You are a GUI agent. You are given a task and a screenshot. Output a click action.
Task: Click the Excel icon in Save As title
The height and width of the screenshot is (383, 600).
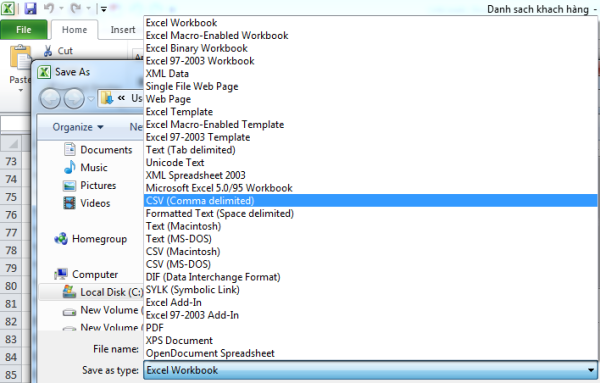(44, 72)
